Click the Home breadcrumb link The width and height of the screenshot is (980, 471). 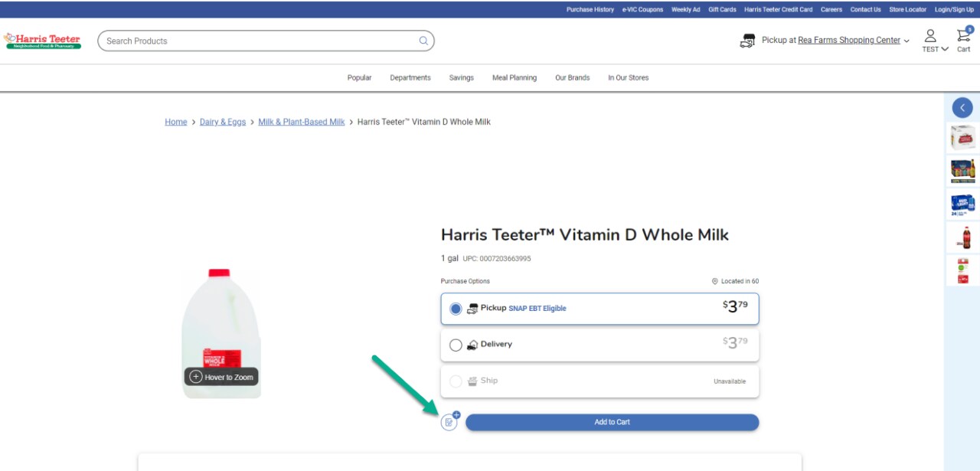(x=176, y=122)
